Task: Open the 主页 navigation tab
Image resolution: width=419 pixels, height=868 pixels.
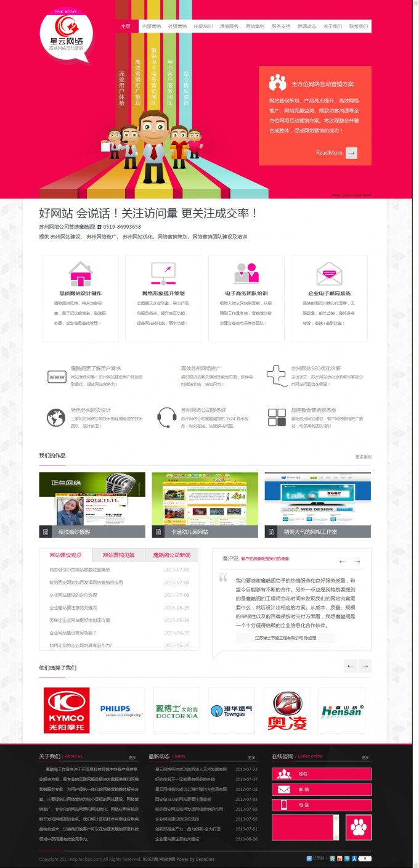Action: (x=126, y=27)
